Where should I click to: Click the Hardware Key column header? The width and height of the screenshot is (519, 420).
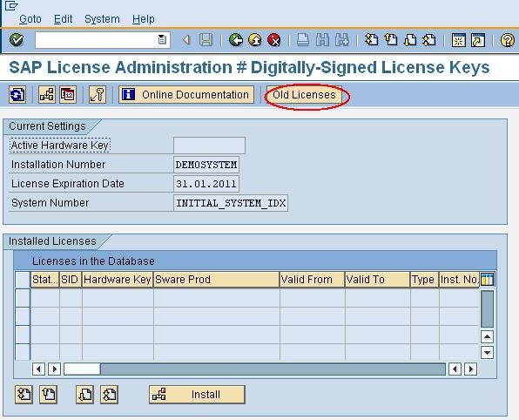tap(118, 280)
